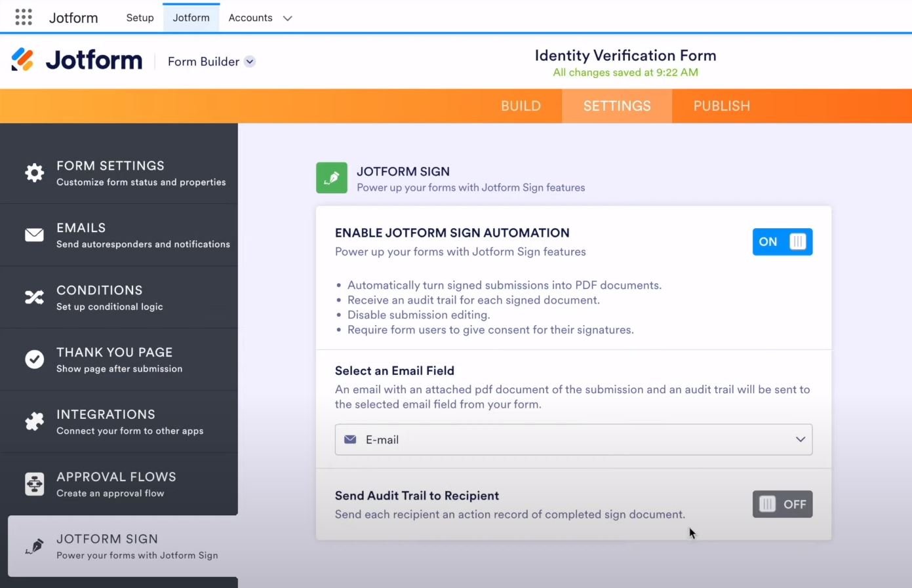Open the Setup tab
Image resolution: width=912 pixels, height=588 pixels.
[140, 18]
